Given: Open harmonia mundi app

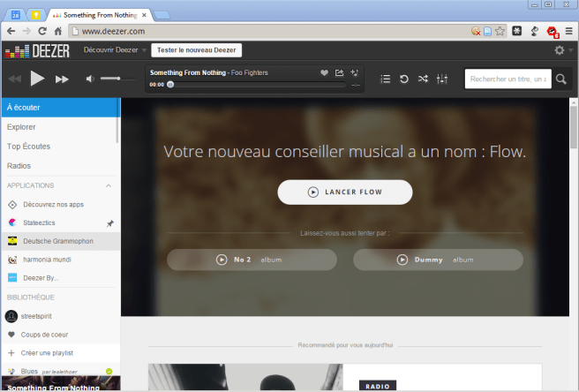Looking at the screenshot, I should pyautogui.click(x=61, y=260).
